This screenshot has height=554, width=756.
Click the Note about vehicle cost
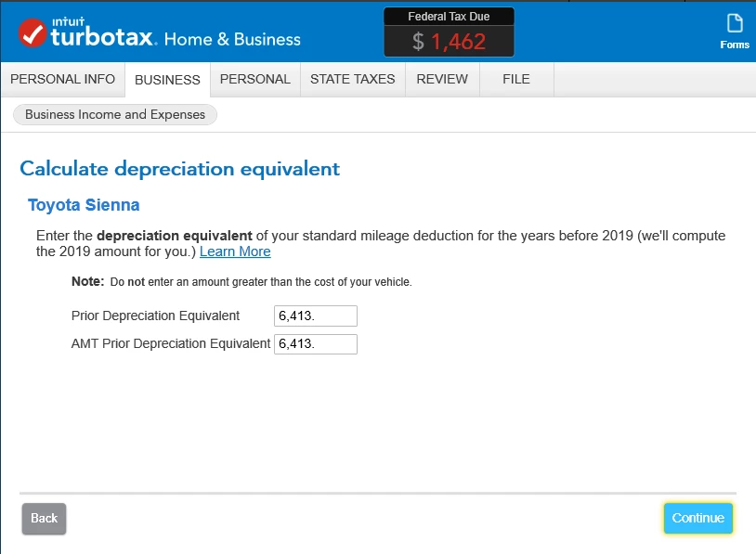pos(241,282)
